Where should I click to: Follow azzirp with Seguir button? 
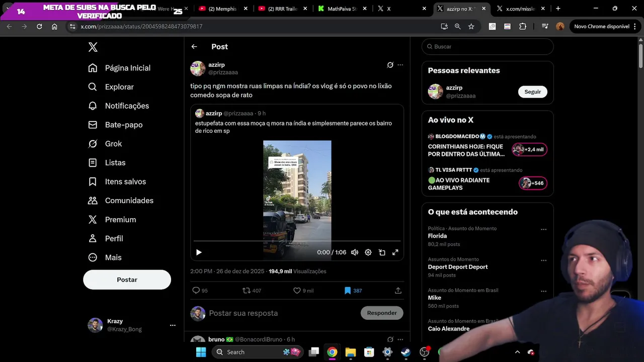pos(532,92)
